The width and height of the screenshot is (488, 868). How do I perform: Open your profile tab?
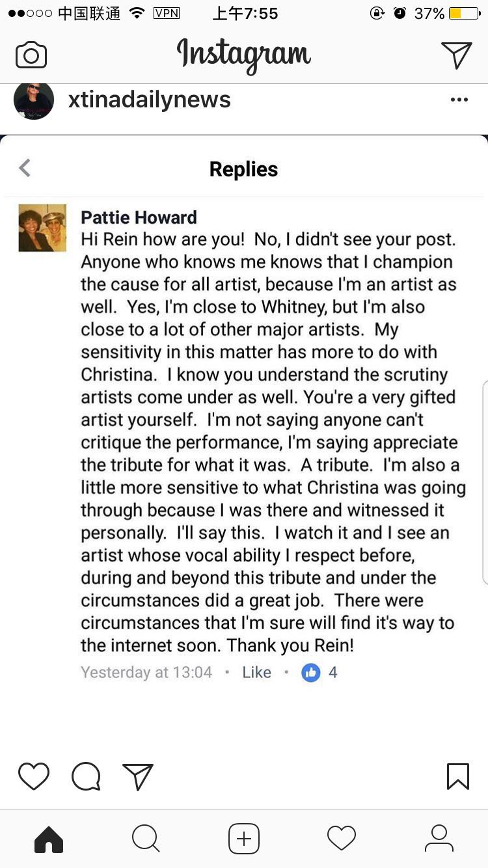click(439, 839)
